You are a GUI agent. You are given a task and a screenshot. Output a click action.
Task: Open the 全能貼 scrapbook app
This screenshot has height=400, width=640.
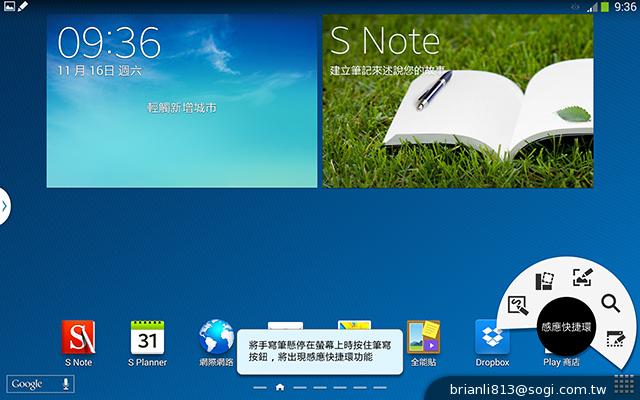pos(424,337)
